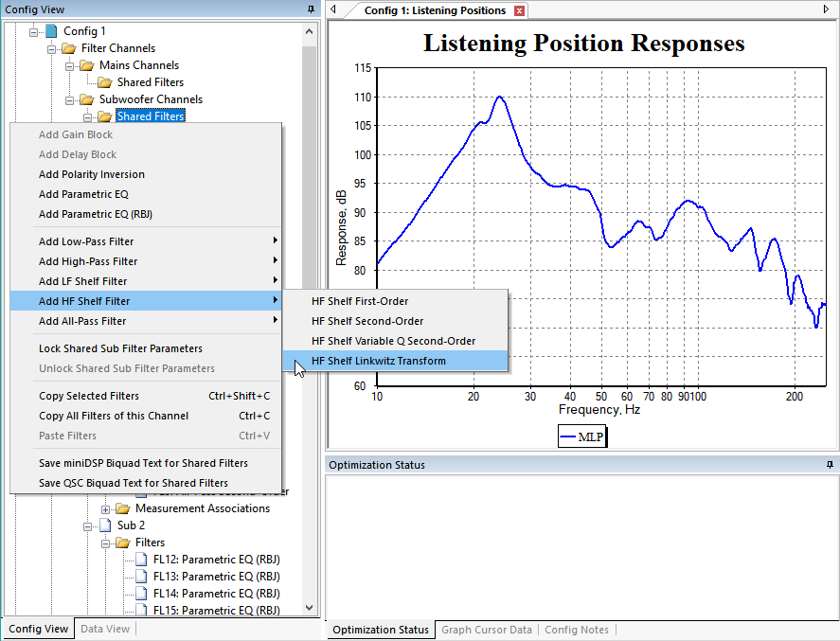
Task: Choose HF Shelf Second-Order
Action: click(x=395, y=321)
